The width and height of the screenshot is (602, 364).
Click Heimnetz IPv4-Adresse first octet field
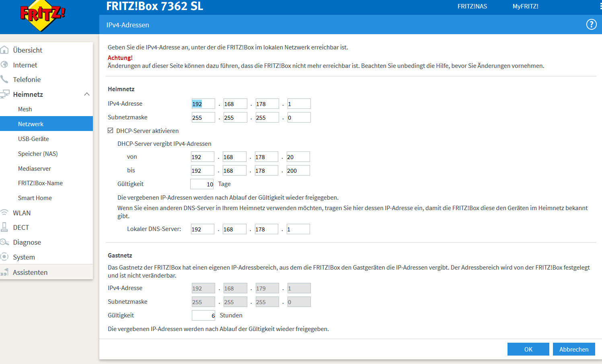[x=203, y=104]
